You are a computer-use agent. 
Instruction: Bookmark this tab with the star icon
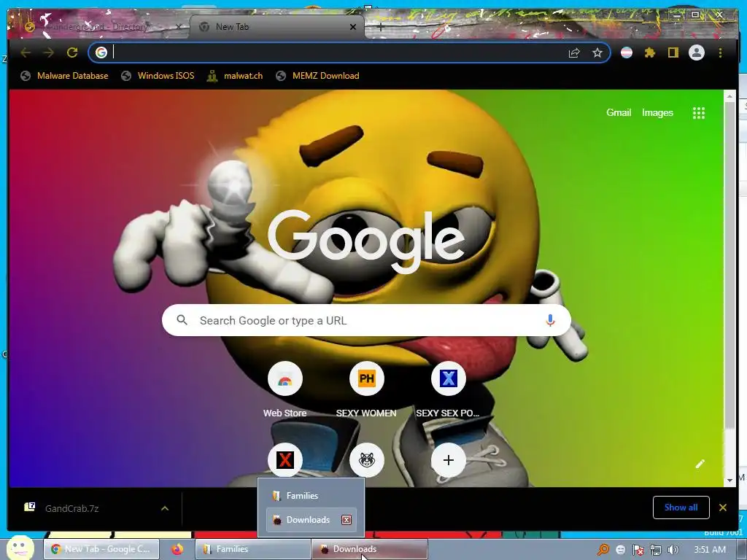(x=597, y=52)
